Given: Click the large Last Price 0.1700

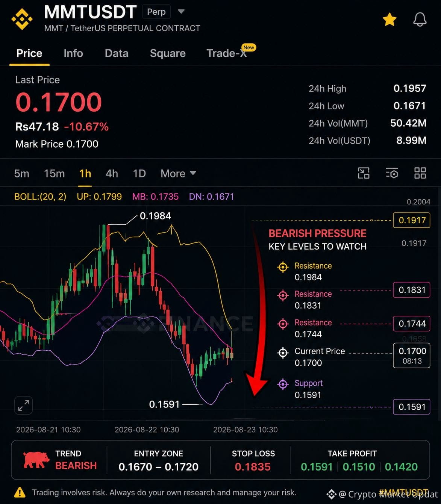Looking at the screenshot, I should (59, 102).
